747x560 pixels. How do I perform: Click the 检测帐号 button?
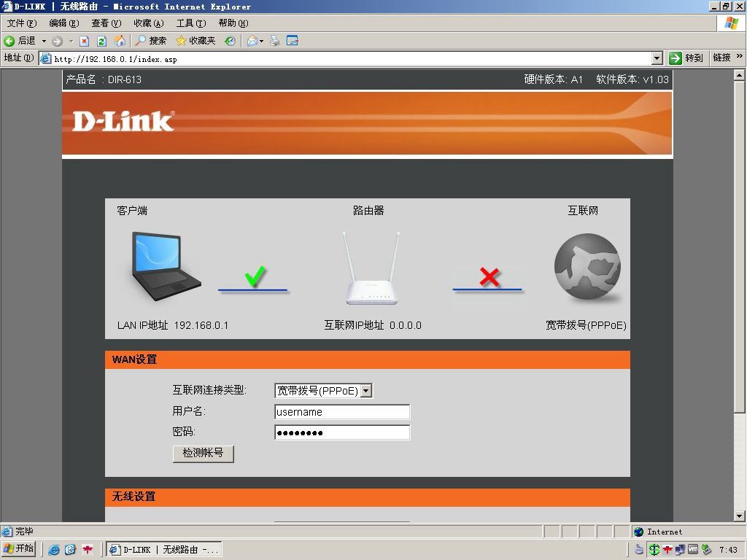tap(203, 454)
